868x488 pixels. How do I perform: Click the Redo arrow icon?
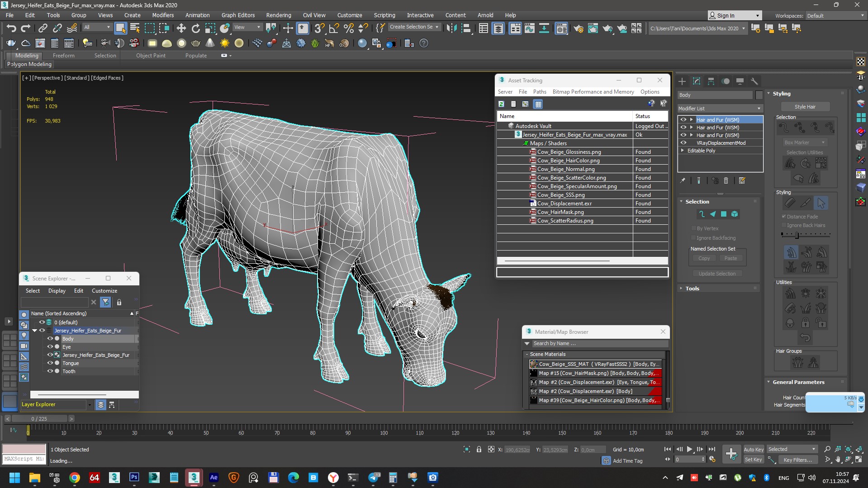tap(26, 28)
